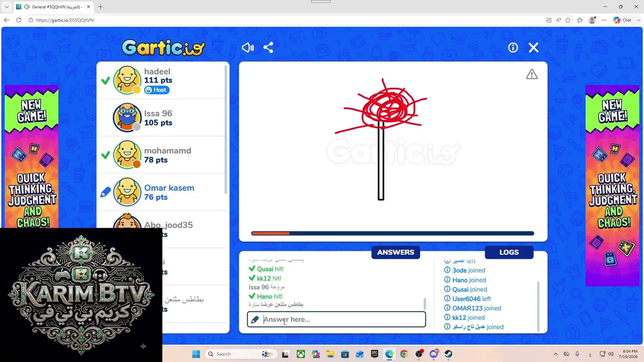Image resolution: width=644 pixels, height=362 pixels.
Task: Open Copilot Chat in the browser
Action: click(x=623, y=20)
